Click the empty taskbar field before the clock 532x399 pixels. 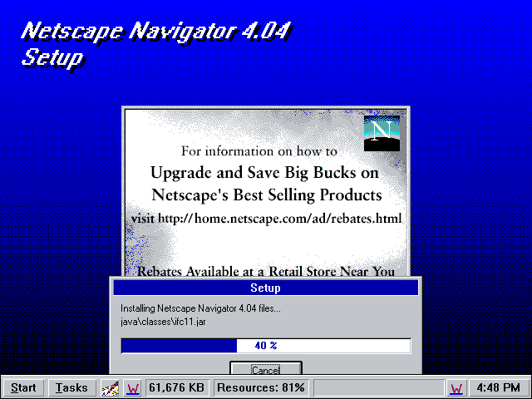click(379, 387)
